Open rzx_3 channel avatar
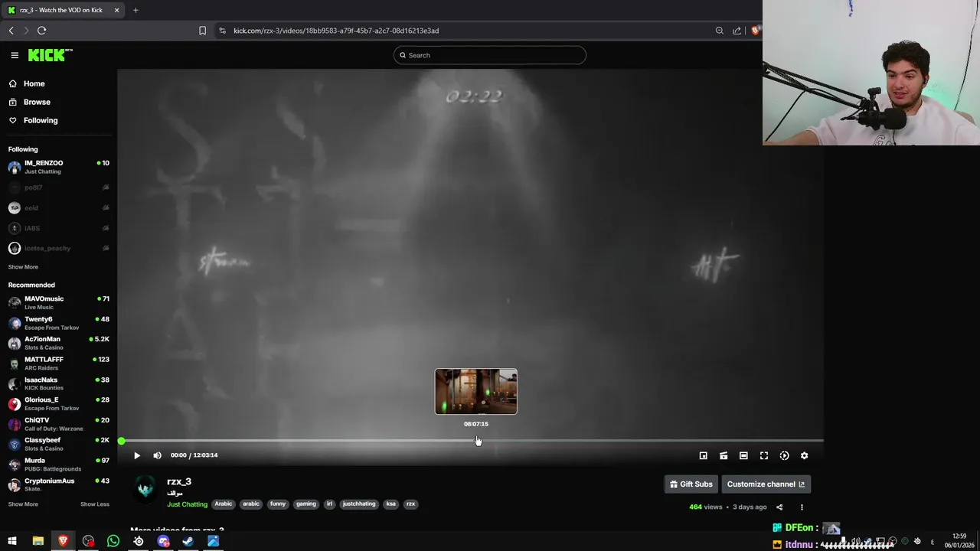 (x=145, y=488)
